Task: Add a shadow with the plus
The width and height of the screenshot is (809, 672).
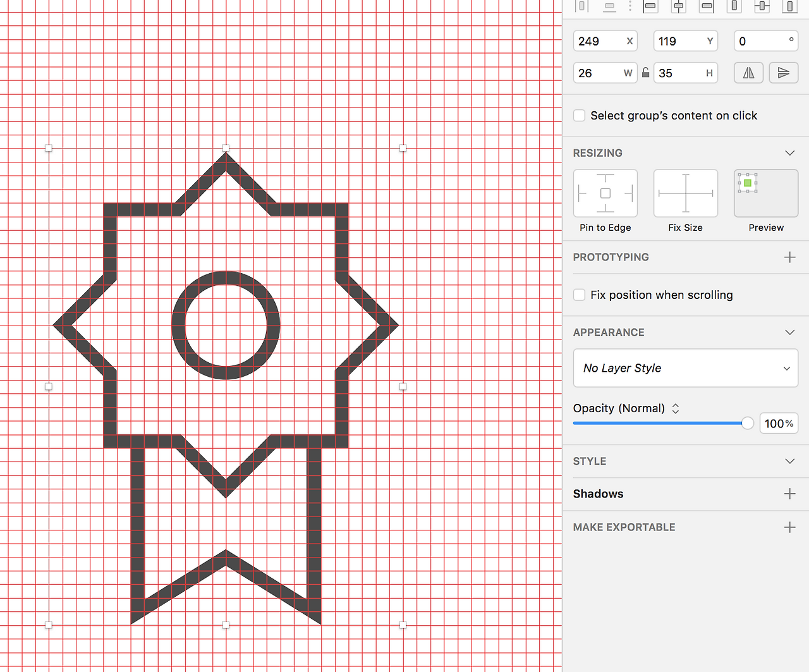Action: click(x=789, y=494)
